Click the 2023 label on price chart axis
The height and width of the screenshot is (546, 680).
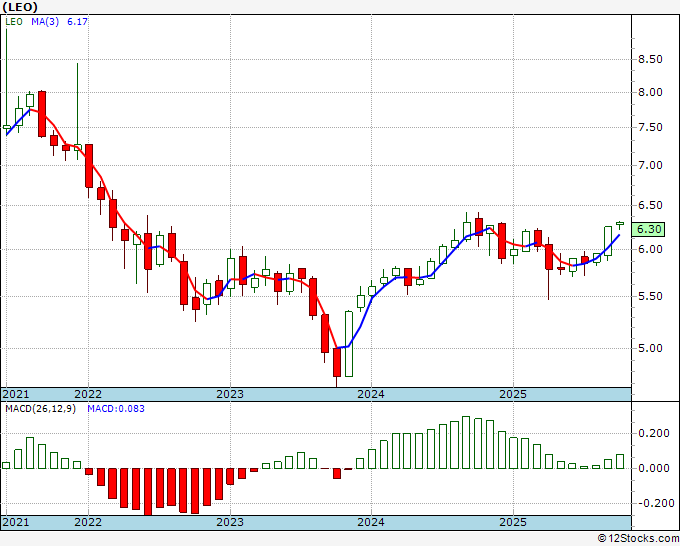click(x=230, y=394)
